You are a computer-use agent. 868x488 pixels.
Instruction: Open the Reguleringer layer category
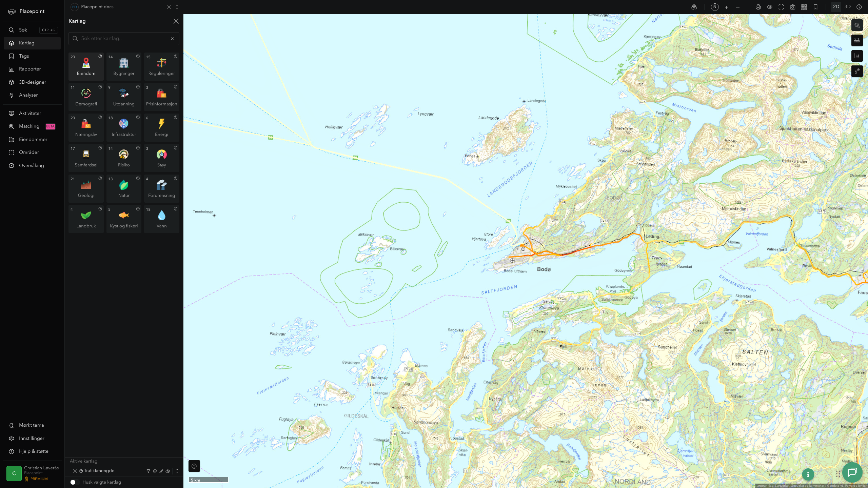[162, 66]
